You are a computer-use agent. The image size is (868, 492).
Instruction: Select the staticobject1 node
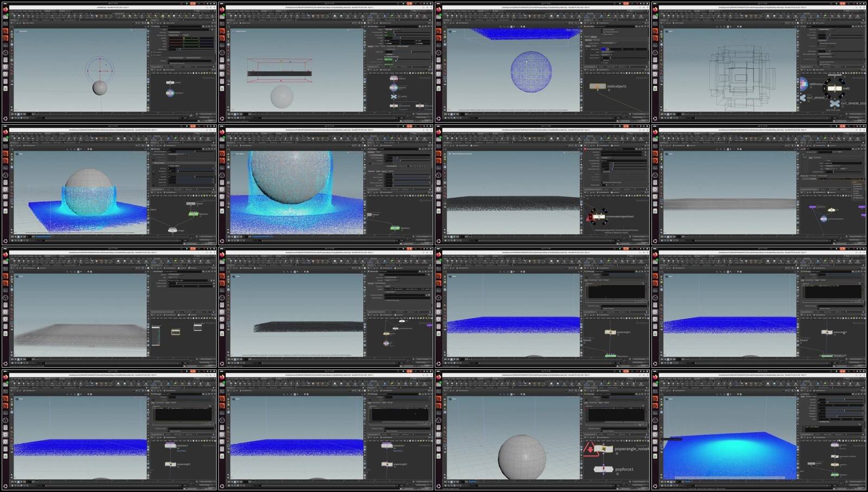pyautogui.click(x=597, y=86)
